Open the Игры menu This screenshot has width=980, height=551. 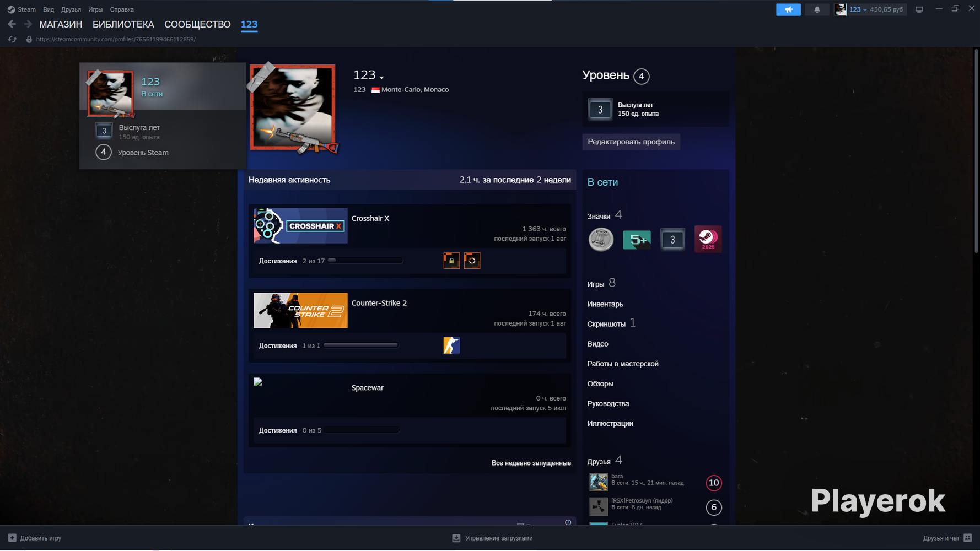pos(95,9)
